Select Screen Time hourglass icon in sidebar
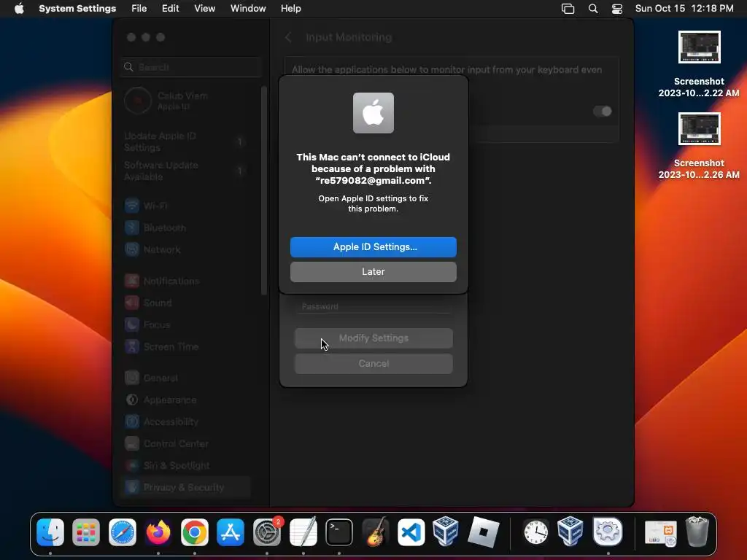 (x=132, y=346)
